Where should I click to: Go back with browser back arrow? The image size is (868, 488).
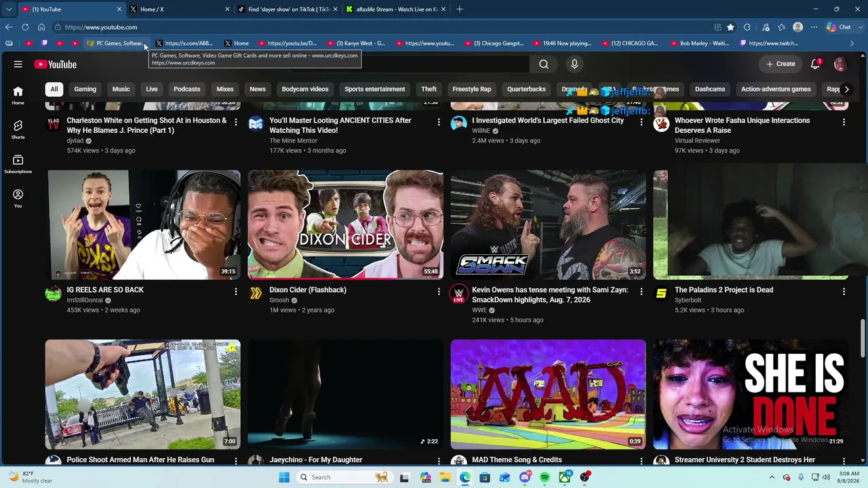(9, 27)
